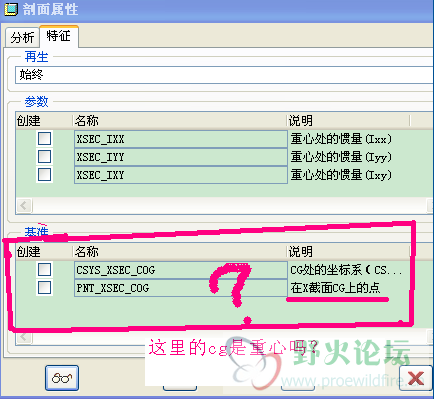
Task: Click the XSEC_IYY name field
Action: tap(181, 157)
